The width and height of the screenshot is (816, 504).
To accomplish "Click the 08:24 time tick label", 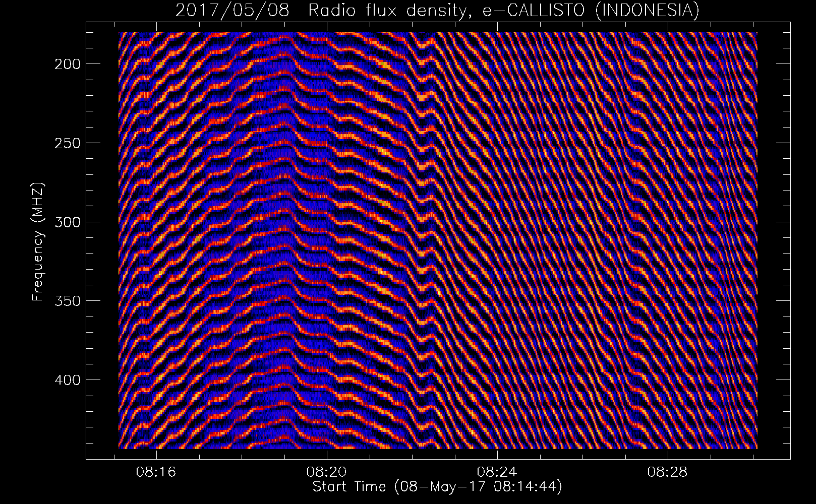I will tap(497, 472).
